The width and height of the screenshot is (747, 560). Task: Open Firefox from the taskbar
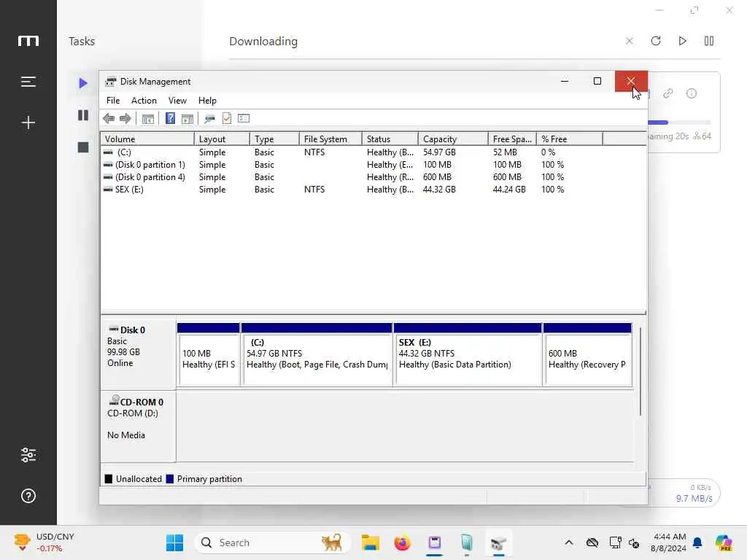(403, 542)
